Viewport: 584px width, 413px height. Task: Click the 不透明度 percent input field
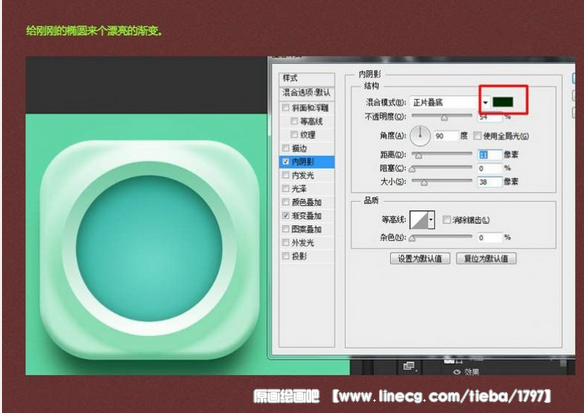coord(490,117)
